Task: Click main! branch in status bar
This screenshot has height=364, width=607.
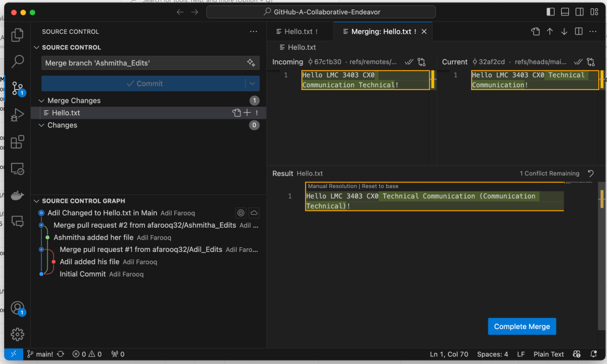Action: click(x=40, y=354)
